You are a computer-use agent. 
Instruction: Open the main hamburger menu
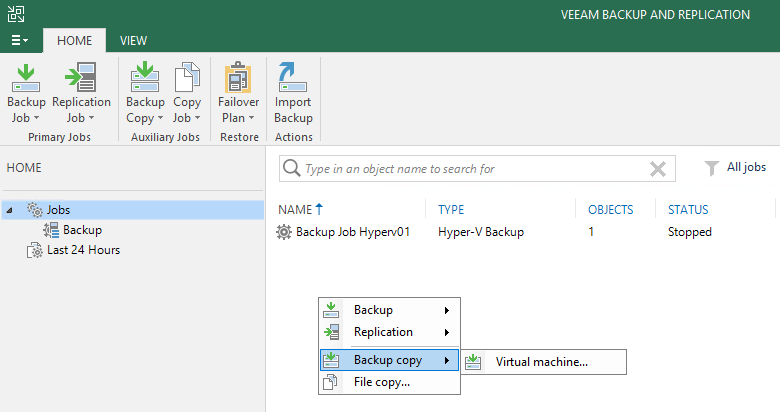pos(19,40)
